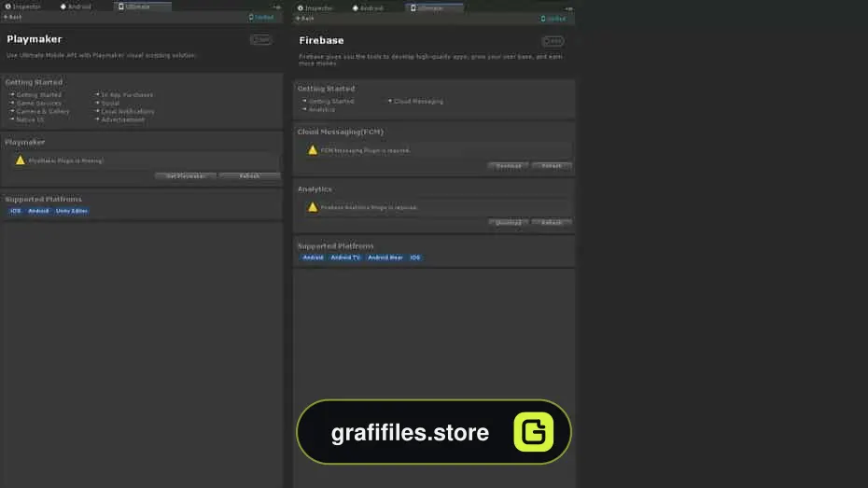The width and height of the screenshot is (868, 488).
Task: Open Getting Started link in Playmaker panel
Action: pyautogui.click(x=36, y=95)
